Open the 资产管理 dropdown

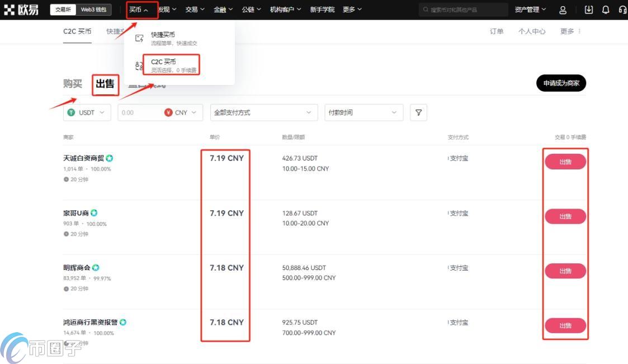point(530,10)
